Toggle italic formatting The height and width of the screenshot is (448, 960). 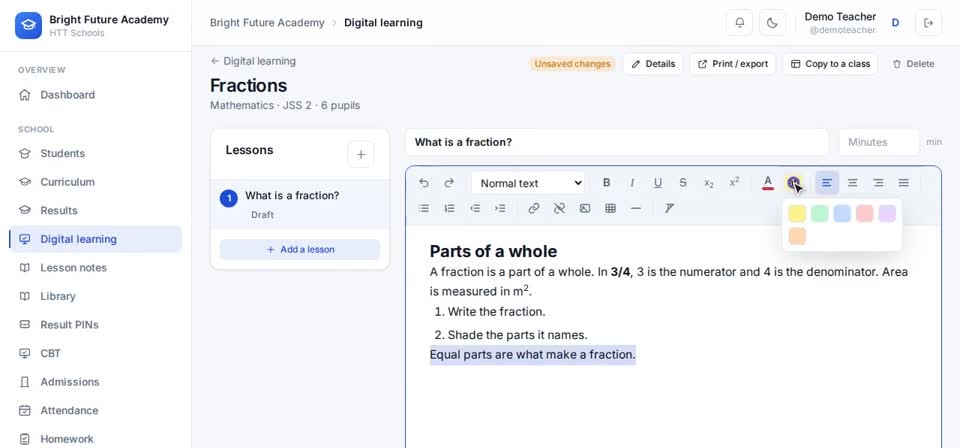coord(632,182)
